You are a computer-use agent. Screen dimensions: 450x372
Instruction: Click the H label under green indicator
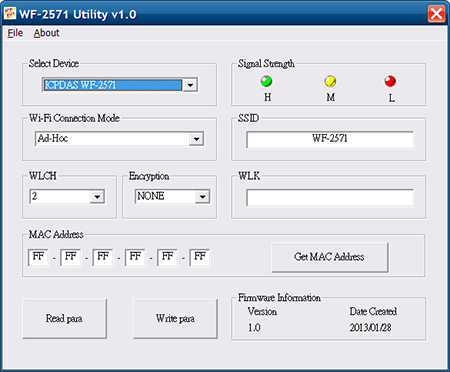(267, 97)
